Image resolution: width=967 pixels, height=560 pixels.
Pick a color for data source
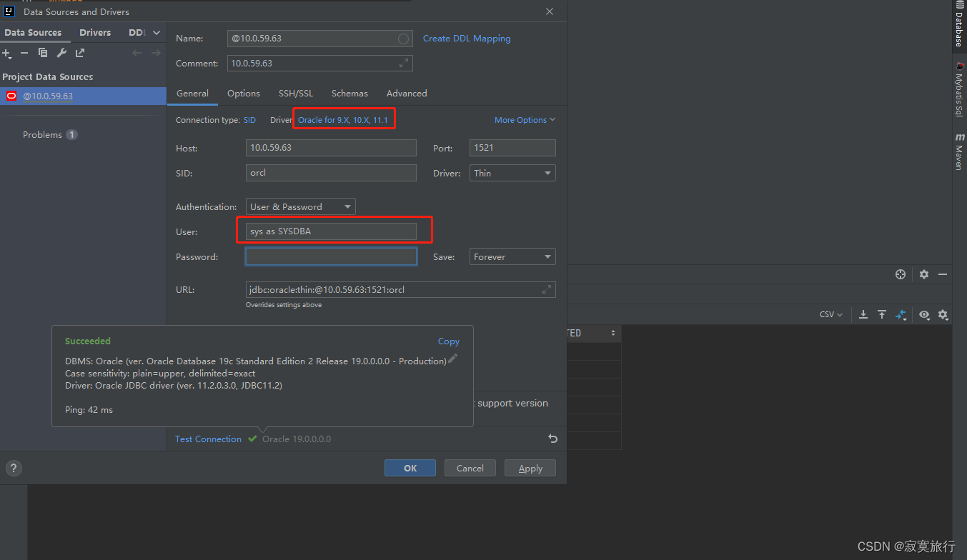tap(404, 39)
